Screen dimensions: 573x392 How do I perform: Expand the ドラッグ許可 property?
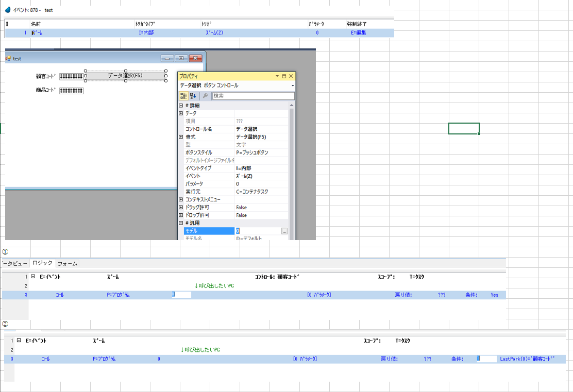coord(181,207)
